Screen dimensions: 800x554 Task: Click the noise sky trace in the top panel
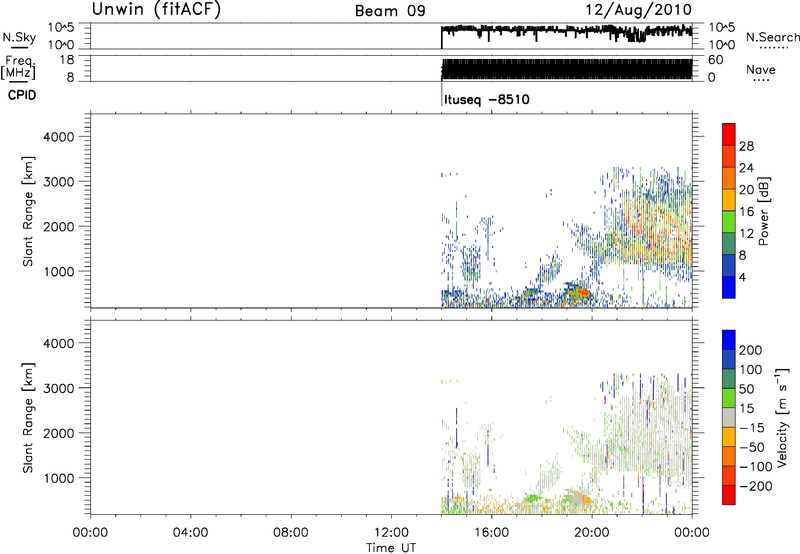pyautogui.click(x=566, y=31)
